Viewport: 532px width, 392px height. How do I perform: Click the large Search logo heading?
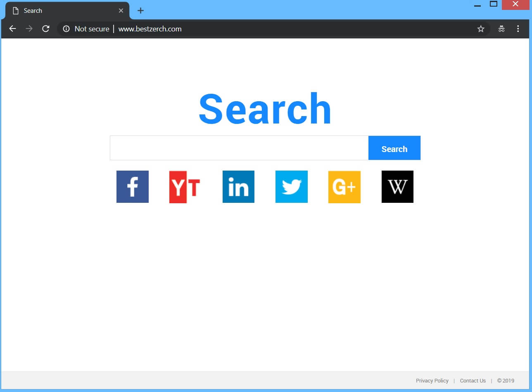265,109
